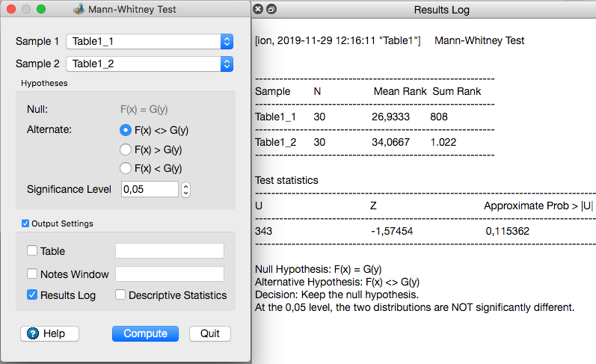Adjust the Significance Level stepper arrows
Screen dimensions: 596x364
(186, 189)
